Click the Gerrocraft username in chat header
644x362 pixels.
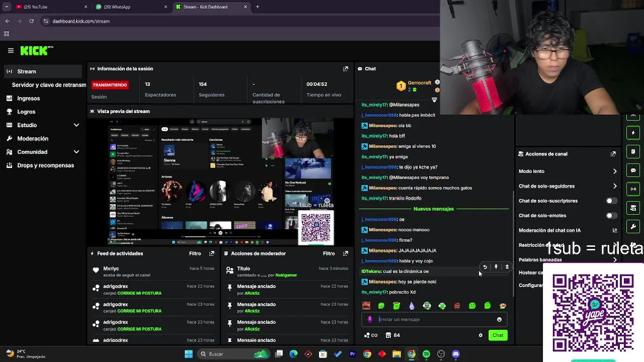pyautogui.click(x=420, y=83)
